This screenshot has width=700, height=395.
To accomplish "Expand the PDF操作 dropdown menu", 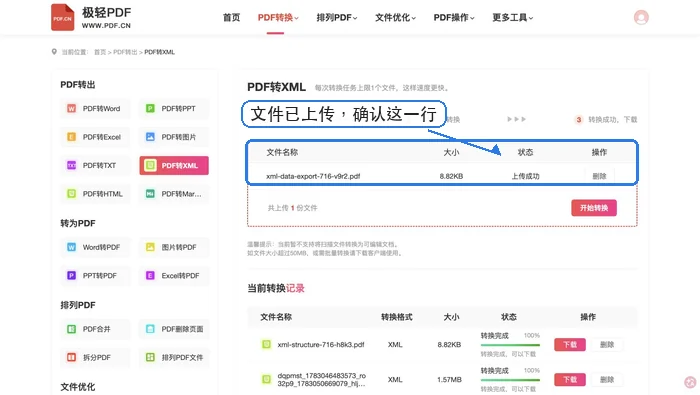I will click(454, 17).
